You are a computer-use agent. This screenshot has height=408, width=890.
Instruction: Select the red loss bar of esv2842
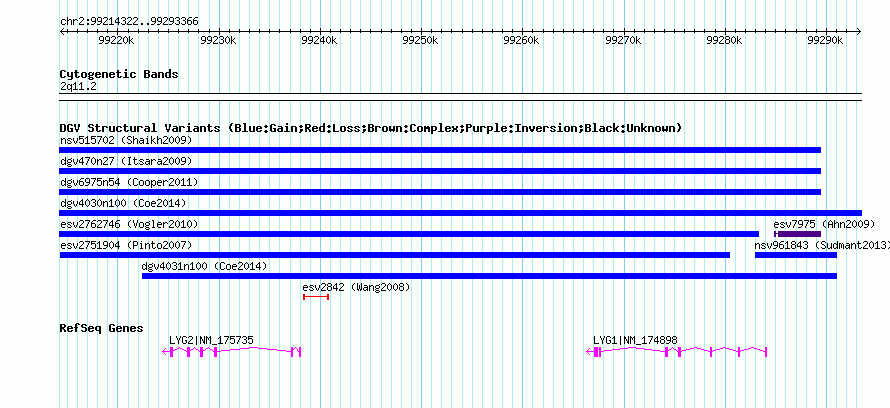point(316,297)
